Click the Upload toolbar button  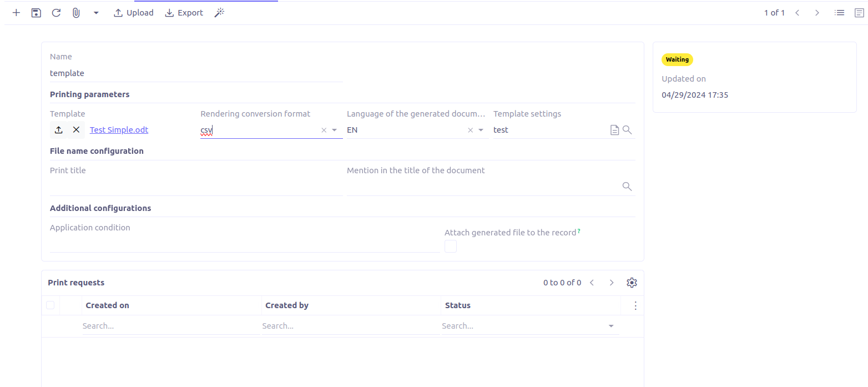[133, 13]
